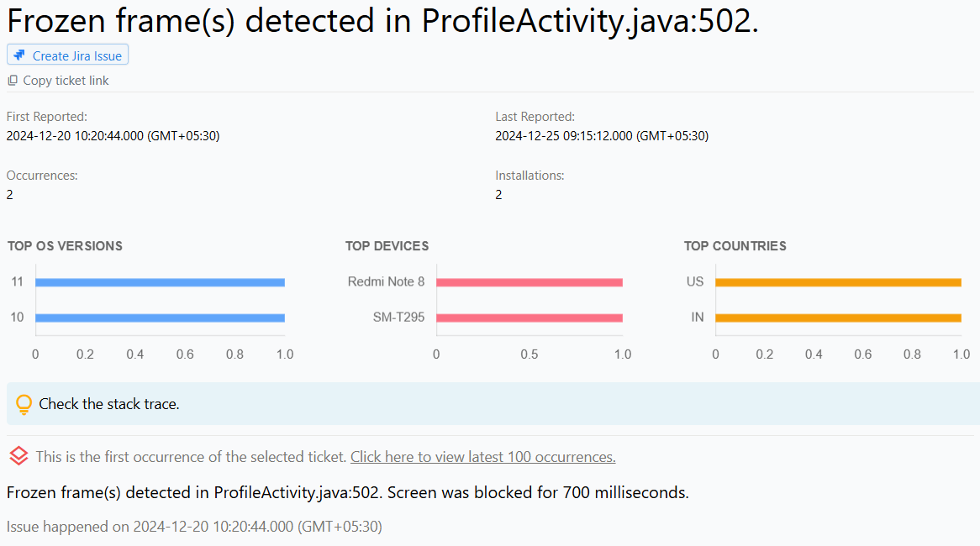This screenshot has width=980, height=546.
Task: Click the TOP DEVICES chart heading
Action: pyautogui.click(x=387, y=246)
